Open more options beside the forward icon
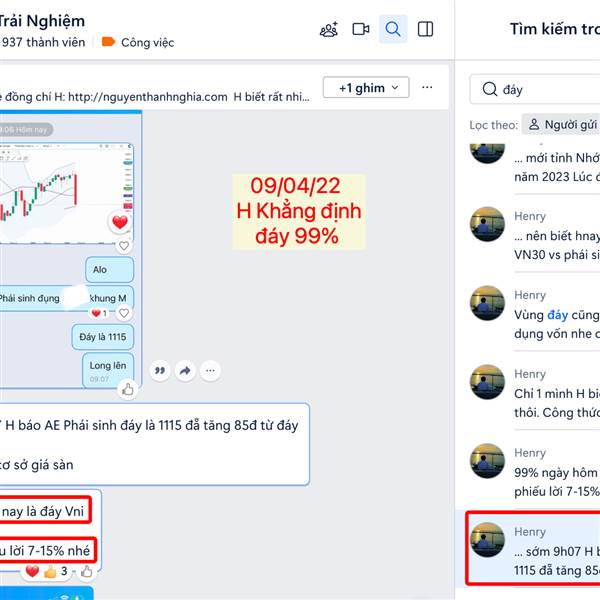The width and height of the screenshot is (600, 600). pos(210,370)
